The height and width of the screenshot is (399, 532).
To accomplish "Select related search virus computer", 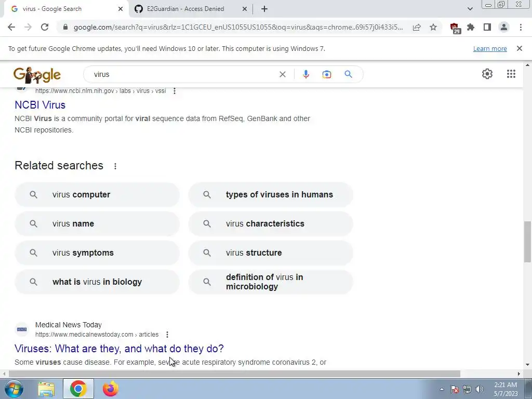I will (x=97, y=195).
